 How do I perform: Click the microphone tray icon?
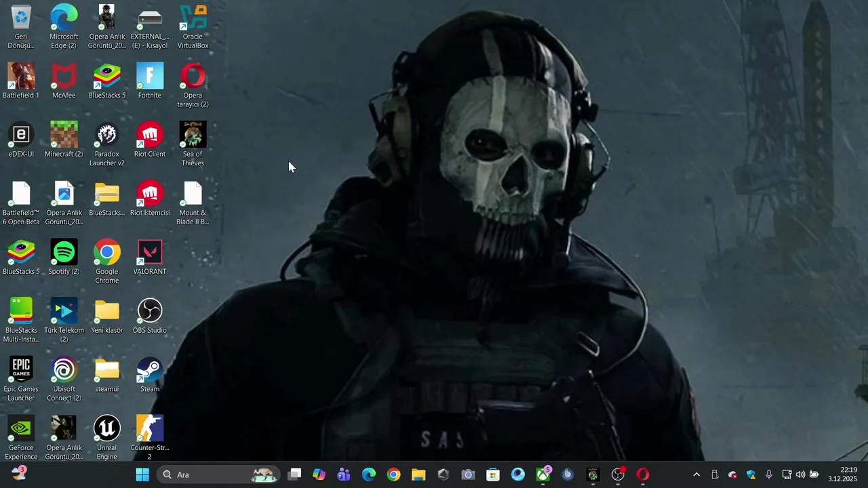click(x=768, y=474)
